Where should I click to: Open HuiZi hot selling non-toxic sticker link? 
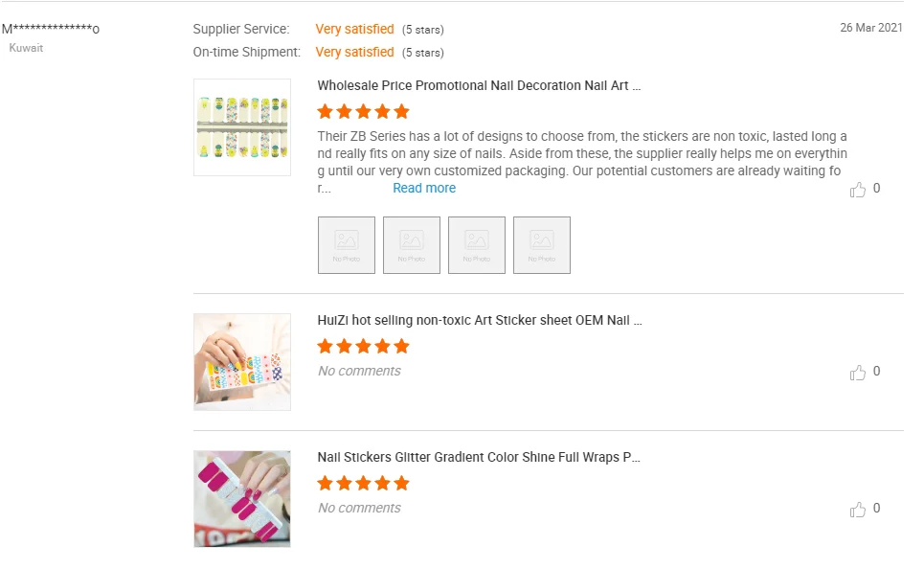(480, 320)
